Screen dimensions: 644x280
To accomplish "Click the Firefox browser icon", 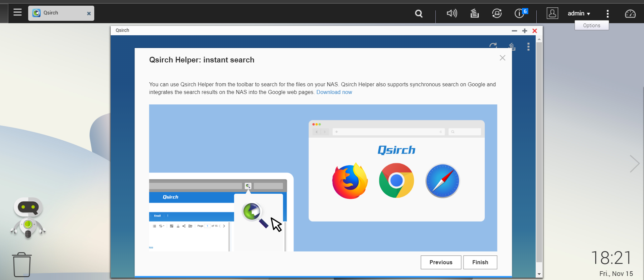I will [x=350, y=181].
